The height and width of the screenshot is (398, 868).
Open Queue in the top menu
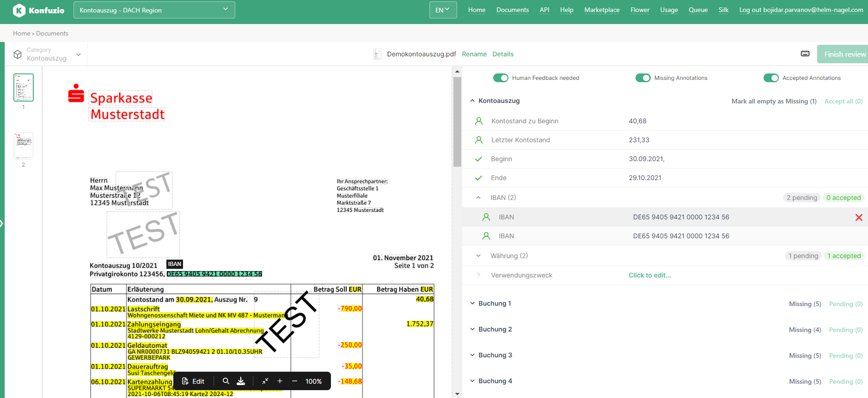coord(698,10)
